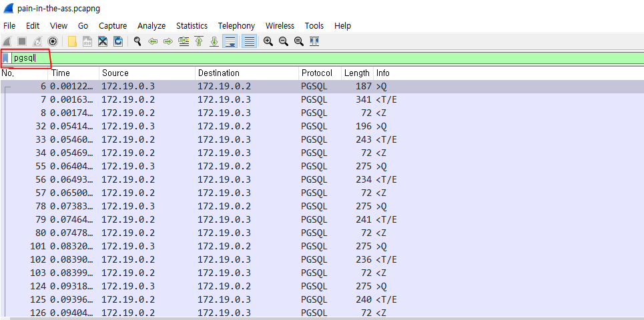Click the pgsql display filter field
This screenshot has width=644, height=320.
coord(327,58)
